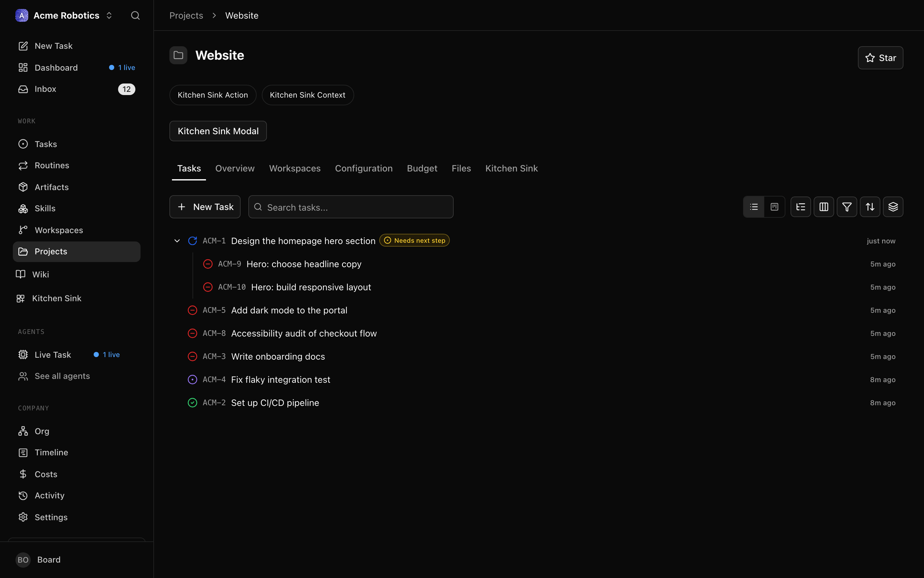Click the Kitchen Sink Context button
The width and height of the screenshot is (924, 578).
307,95
